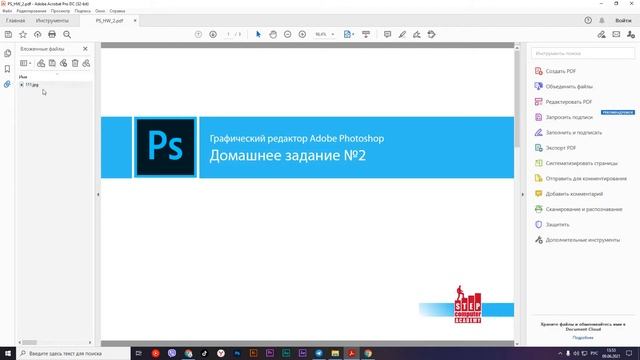The height and width of the screenshot is (360, 640).
Task: Click the tools search input field
Action: tap(583, 53)
